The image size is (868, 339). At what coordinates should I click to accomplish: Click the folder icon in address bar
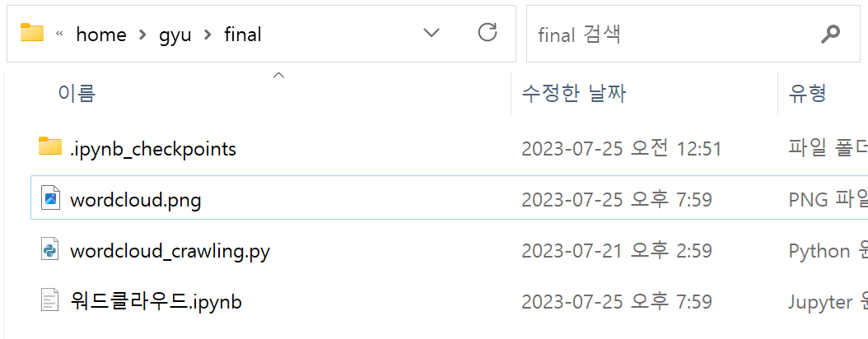(x=31, y=34)
